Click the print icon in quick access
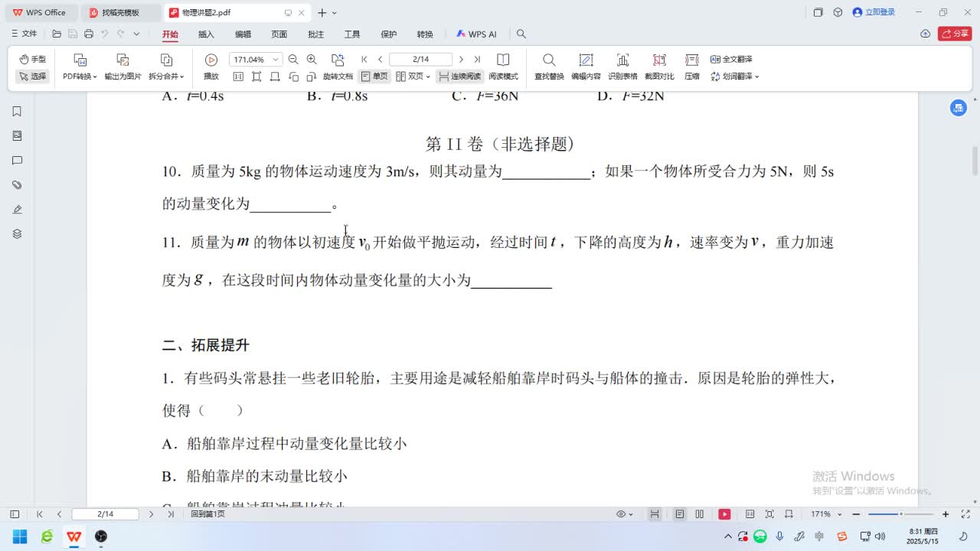The height and width of the screenshot is (551, 980). (89, 34)
